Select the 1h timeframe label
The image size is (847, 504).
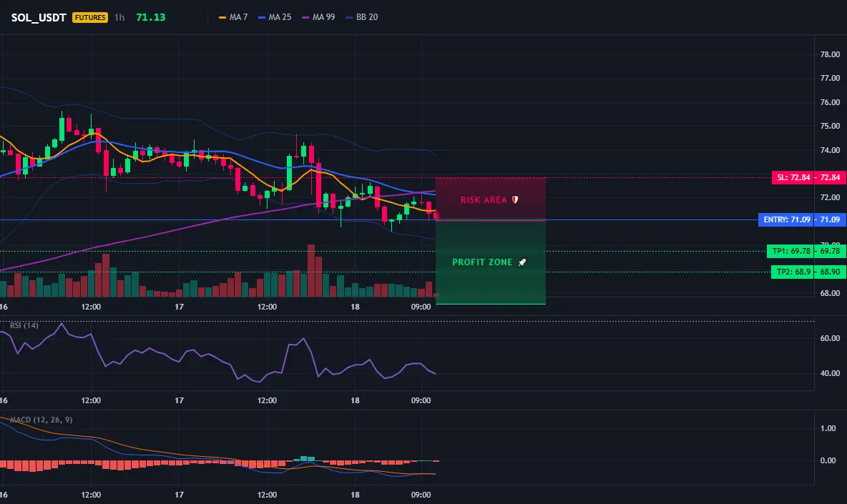click(x=119, y=17)
